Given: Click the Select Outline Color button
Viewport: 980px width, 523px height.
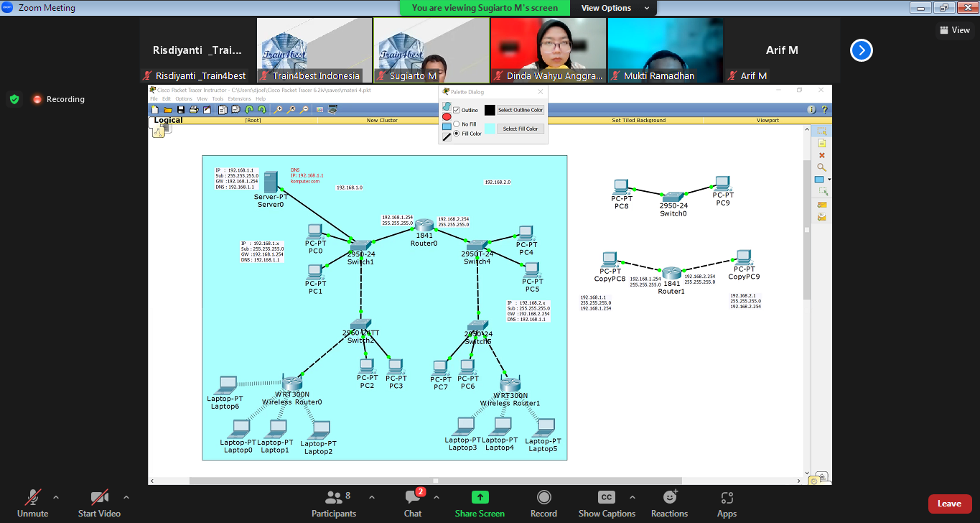Looking at the screenshot, I should click(521, 110).
